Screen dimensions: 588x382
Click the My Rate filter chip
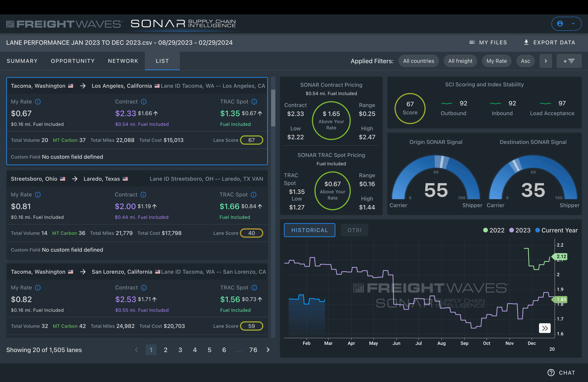(497, 61)
